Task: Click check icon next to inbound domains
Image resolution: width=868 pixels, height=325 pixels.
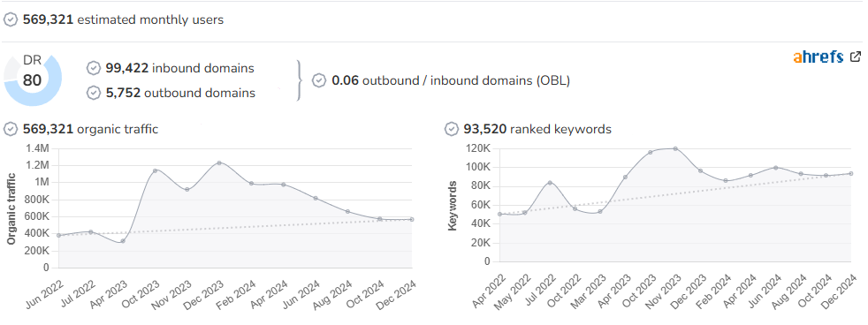Action: click(x=94, y=68)
